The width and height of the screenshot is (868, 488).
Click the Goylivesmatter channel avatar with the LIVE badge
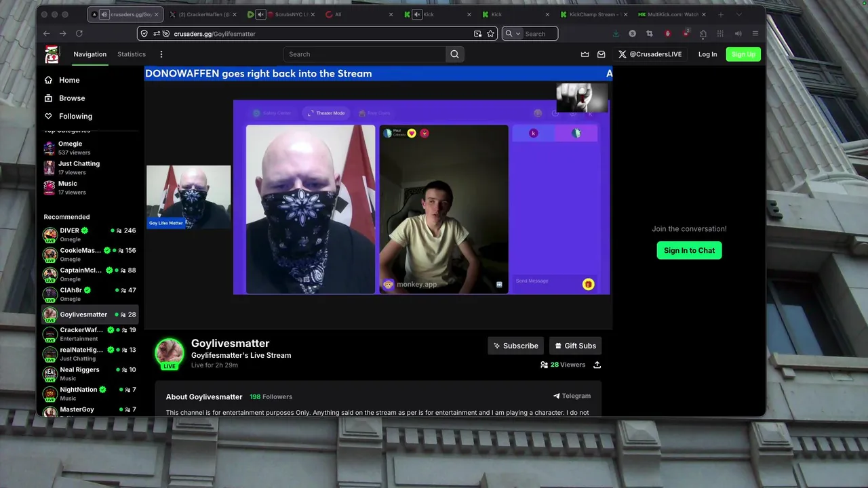[169, 353]
